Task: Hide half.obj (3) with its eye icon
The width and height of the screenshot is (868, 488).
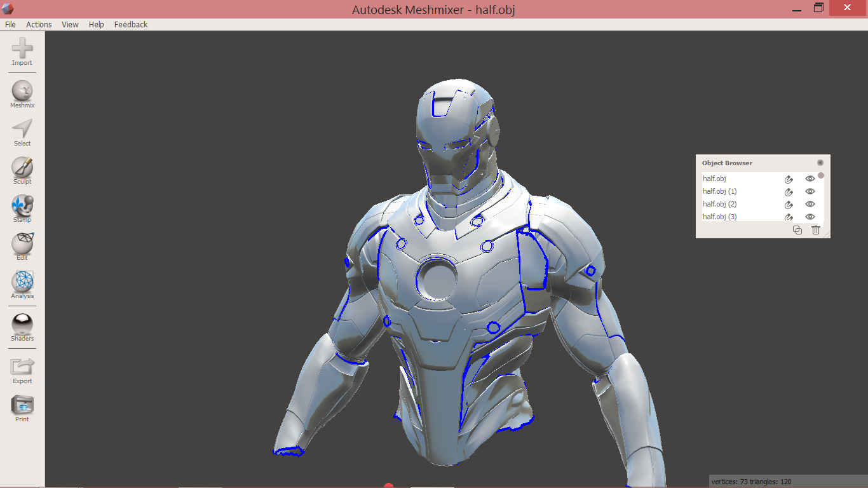Action: (x=810, y=217)
